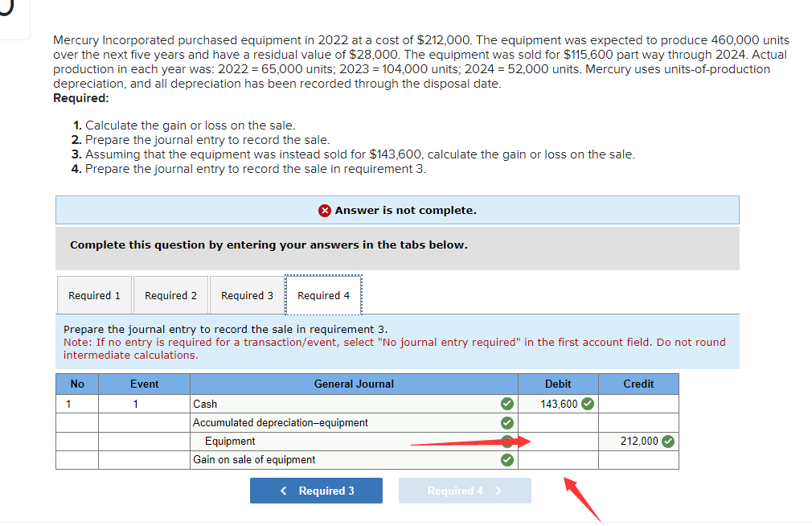Click the Debit column header
812x526 pixels.
tap(558, 384)
